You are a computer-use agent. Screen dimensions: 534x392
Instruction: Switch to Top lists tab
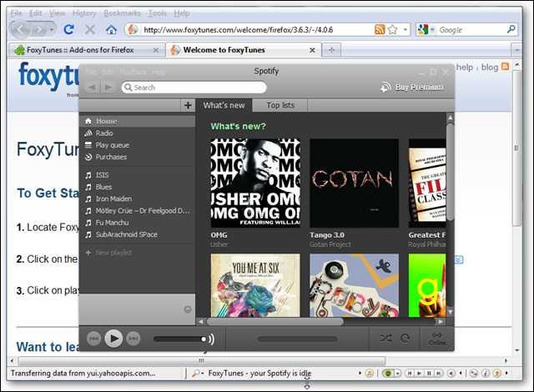click(280, 105)
